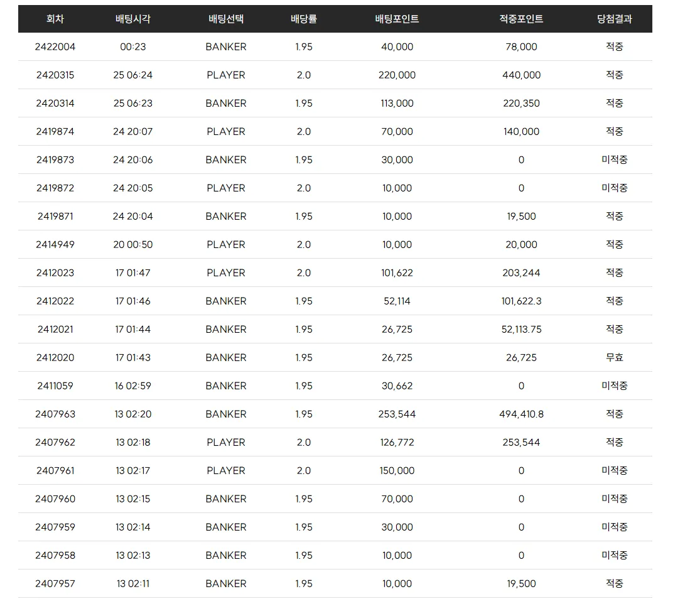Click the 배당률 column header
The image size is (685, 616).
point(304,19)
